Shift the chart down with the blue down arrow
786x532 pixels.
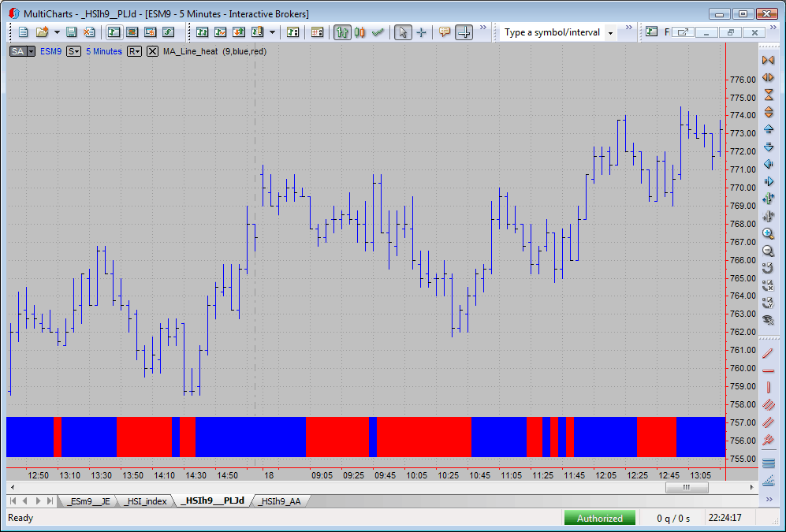click(768, 147)
